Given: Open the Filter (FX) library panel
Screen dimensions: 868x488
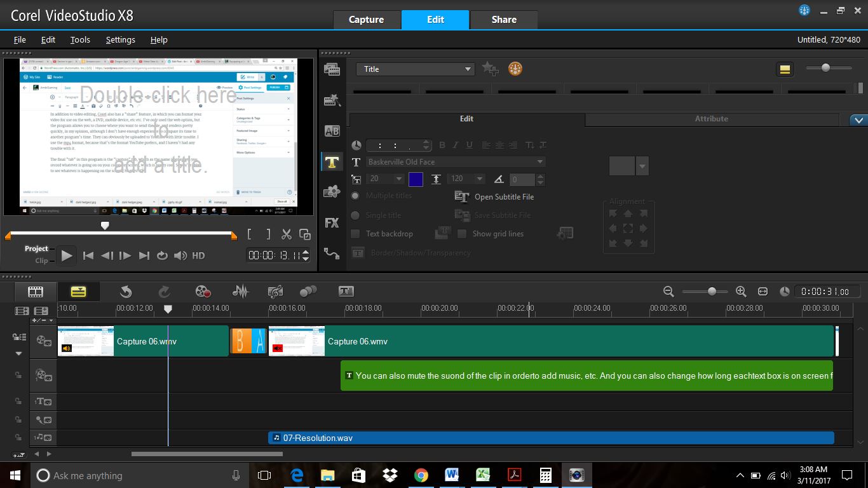Looking at the screenshot, I should point(331,222).
